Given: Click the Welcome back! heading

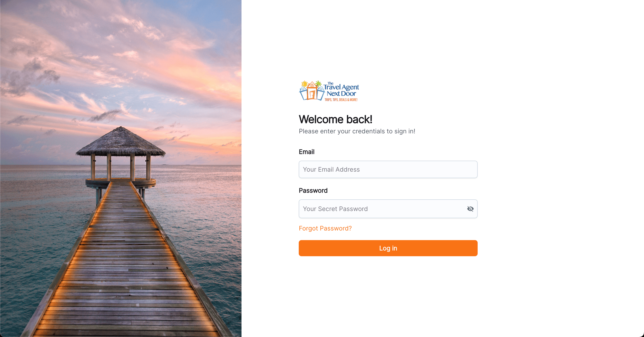Looking at the screenshot, I should click(335, 119).
